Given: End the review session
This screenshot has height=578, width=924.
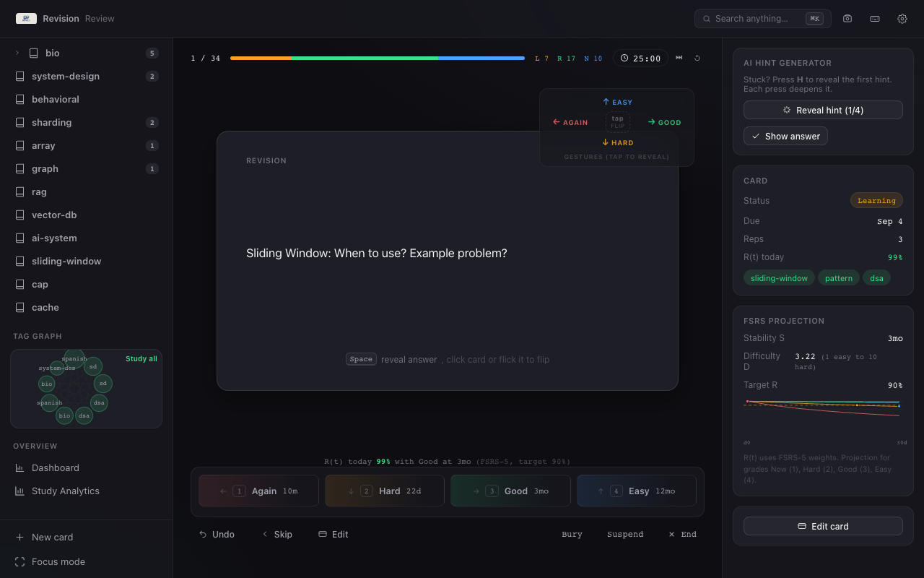Looking at the screenshot, I should (x=682, y=534).
